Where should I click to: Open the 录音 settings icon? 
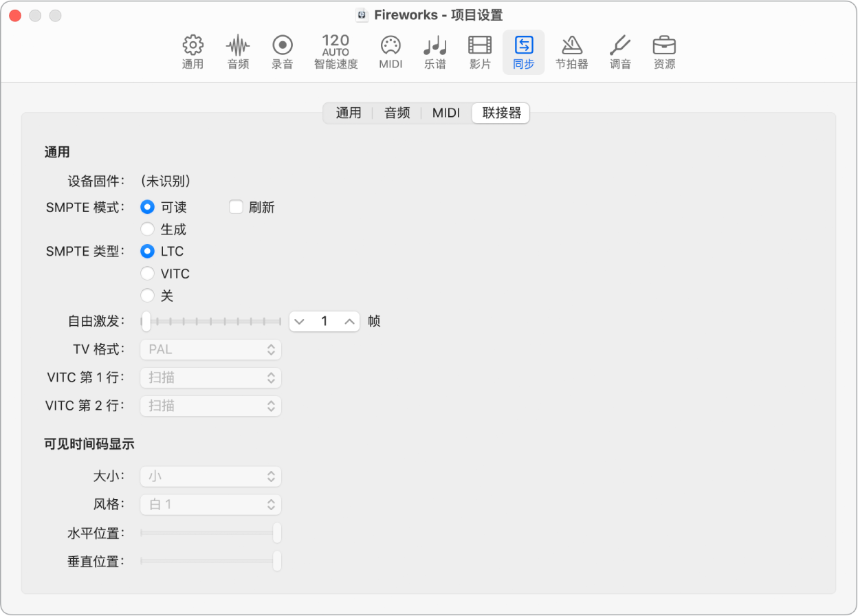click(282, 52)
